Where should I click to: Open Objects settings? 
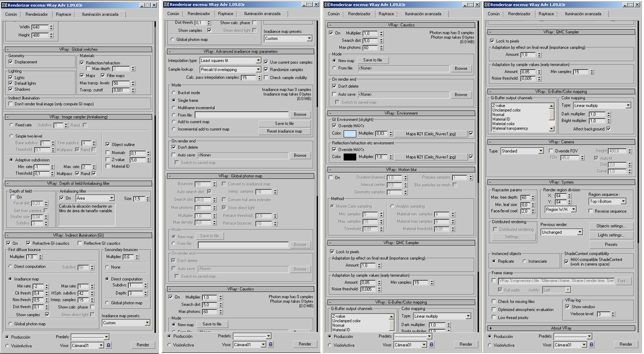(x=611, y=226)
